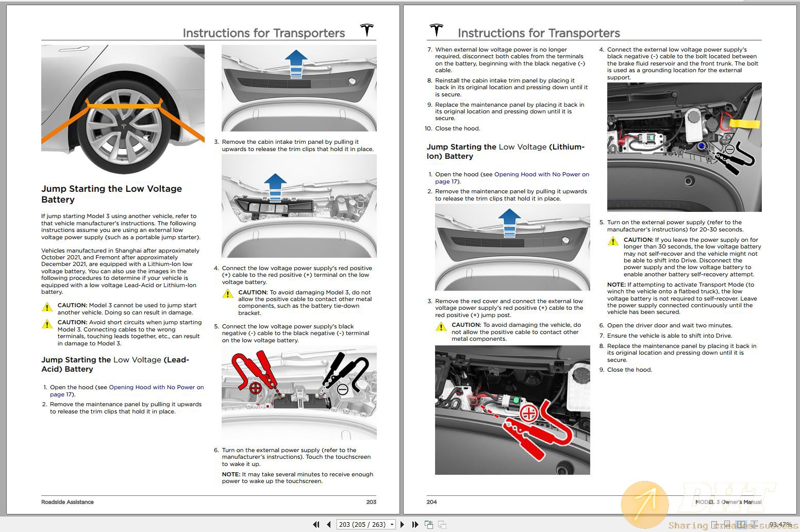Click the Jump Starting the Low Voltage Battery heading
Image resolution: width=800 pixels, height=532 pixels.
pyautogui.click(x=111, y=194)
